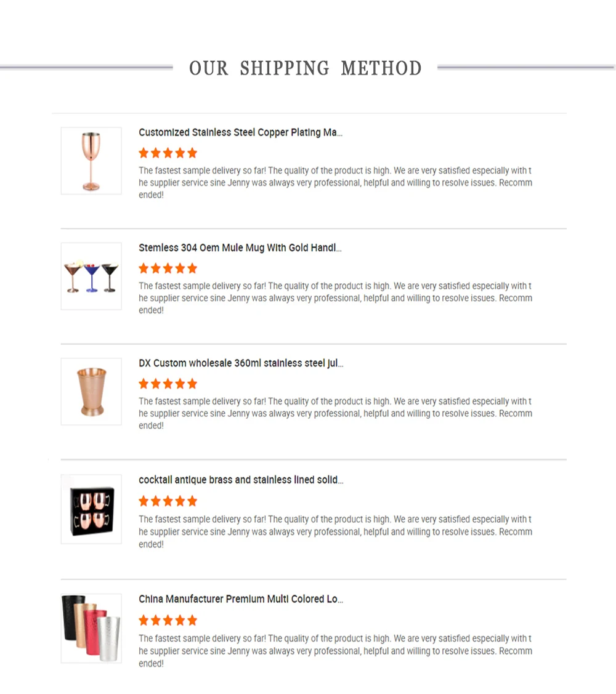Open cocktail antique brass product title
This screenshot has width=616, height=694.
(241, 480)
